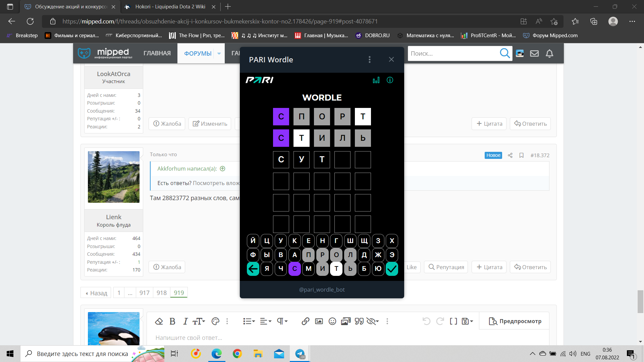This screenshot has height=362, width=644.
Task: Open LookAtOrca's profile username link
Action: [x=114, y=74]
